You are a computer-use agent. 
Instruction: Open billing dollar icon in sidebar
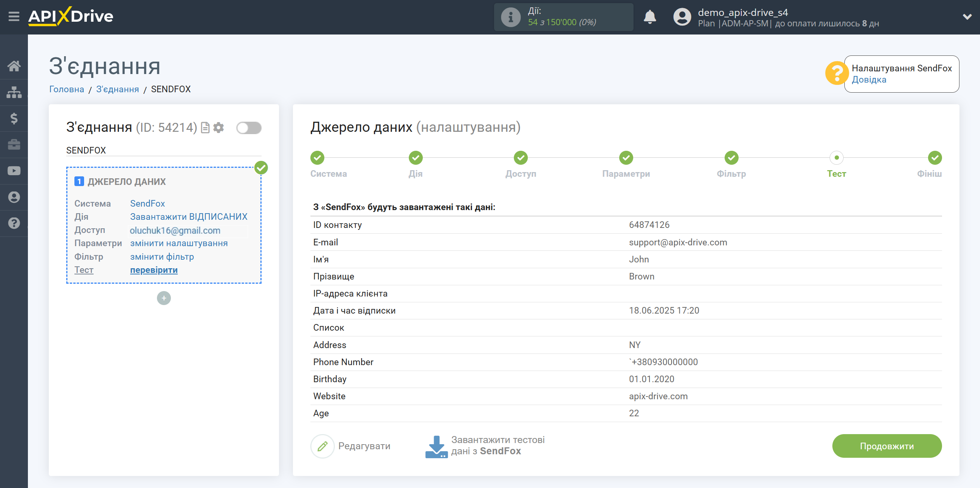coord(14,118)
